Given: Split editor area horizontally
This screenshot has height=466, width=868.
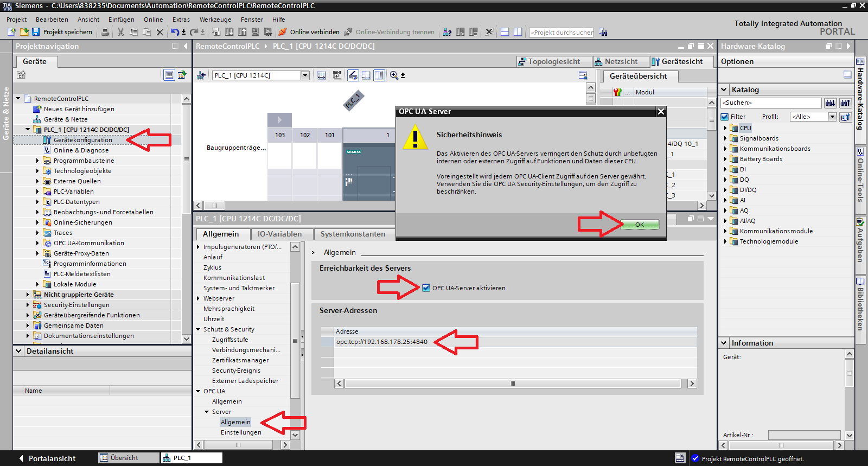Looking at the screenshot, I should (505, 32).
